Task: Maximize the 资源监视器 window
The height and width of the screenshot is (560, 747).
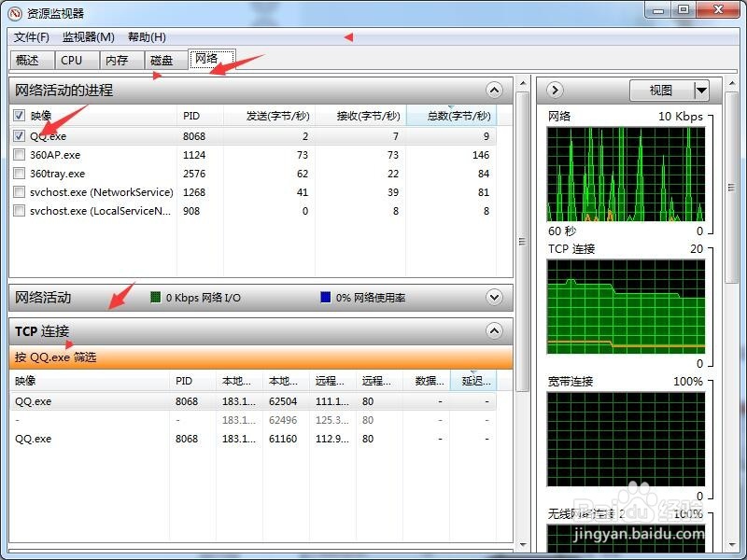Action: point(684,9)
